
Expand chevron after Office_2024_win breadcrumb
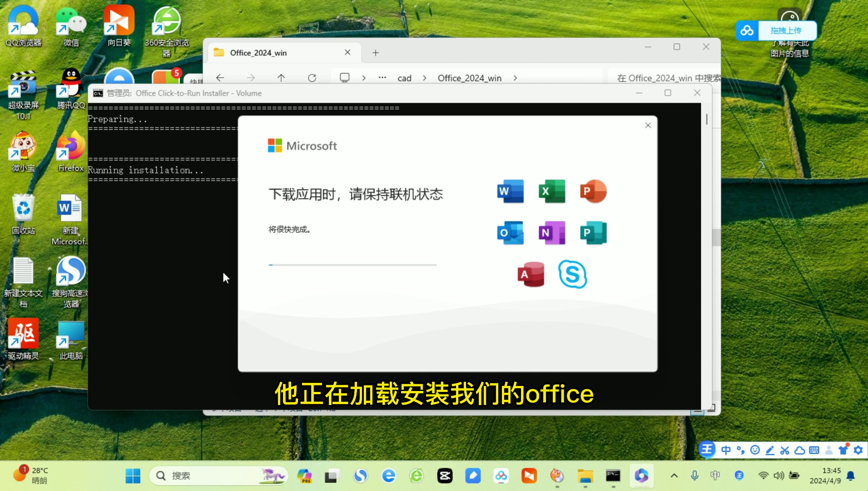click(x=515, y=78)
